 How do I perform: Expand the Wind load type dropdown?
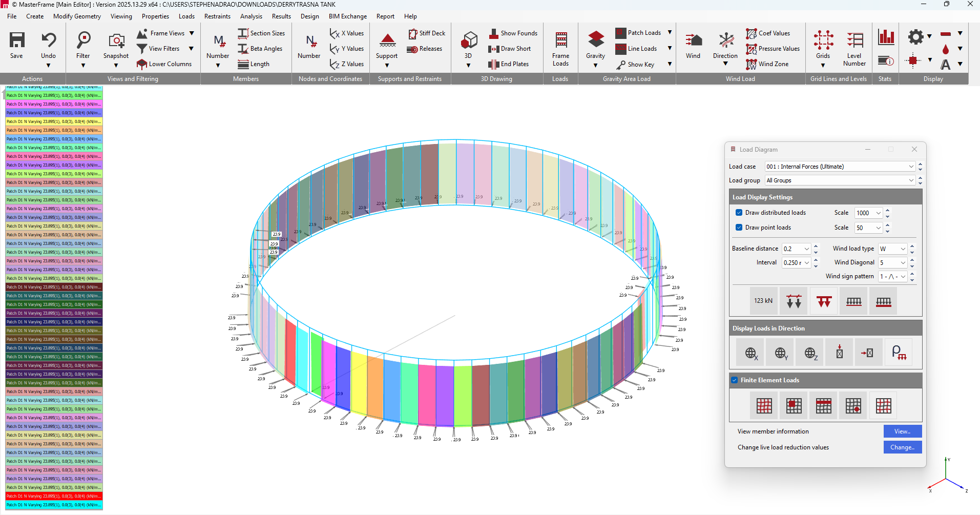click(x=903, y=249)
